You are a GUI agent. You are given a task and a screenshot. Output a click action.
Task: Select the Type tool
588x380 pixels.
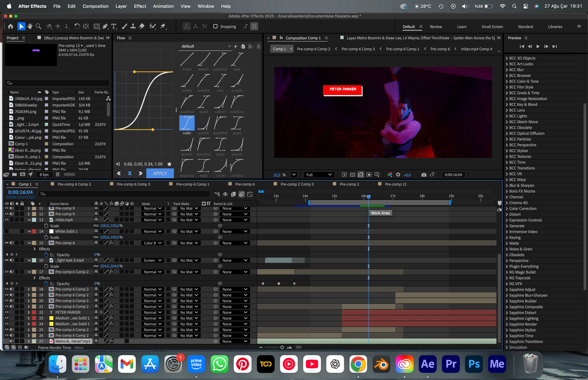[x=113, y=26]
